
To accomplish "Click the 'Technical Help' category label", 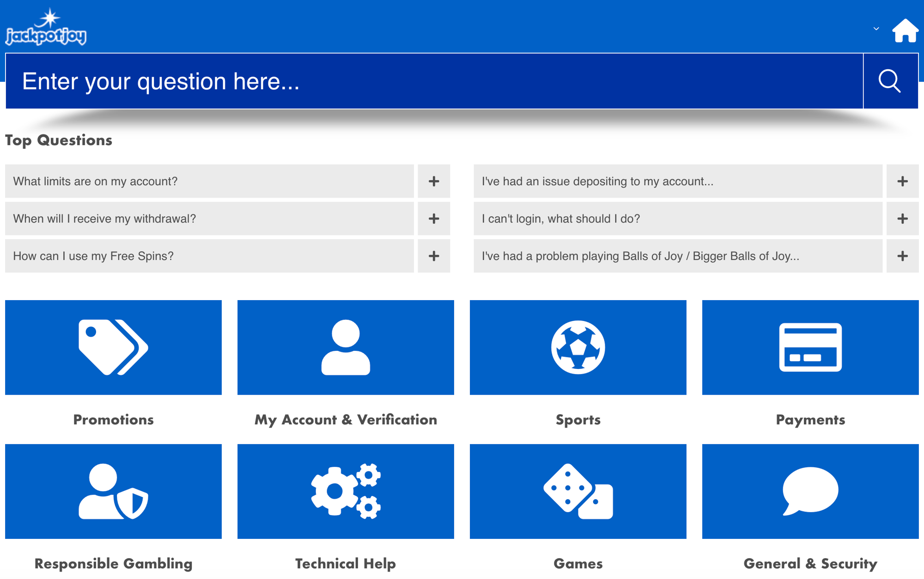I will 346,564.
